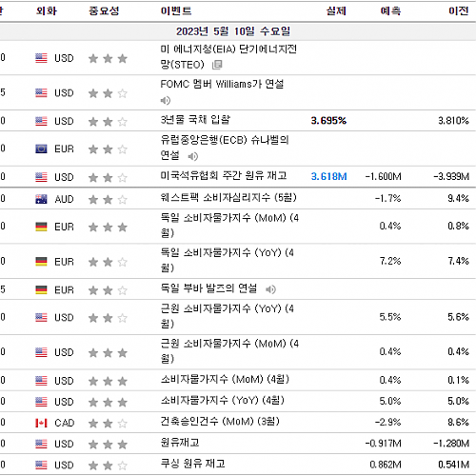Click the 중요성 column header
Screen dimensions: 476x476
(x=104, y=11)
